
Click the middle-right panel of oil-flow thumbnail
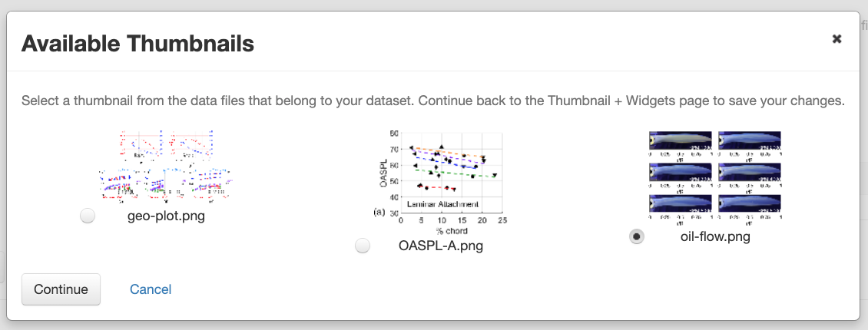pyautogui.click(x=750, y=172)
